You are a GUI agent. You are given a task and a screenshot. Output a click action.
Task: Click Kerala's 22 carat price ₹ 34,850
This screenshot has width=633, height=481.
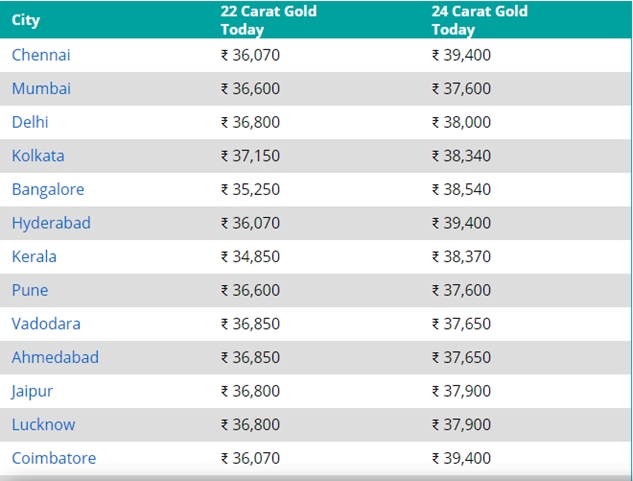[250, 257]
